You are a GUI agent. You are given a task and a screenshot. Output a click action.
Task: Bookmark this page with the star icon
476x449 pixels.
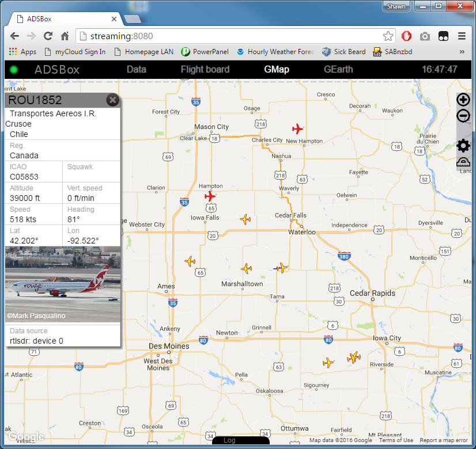pos(388,36)
